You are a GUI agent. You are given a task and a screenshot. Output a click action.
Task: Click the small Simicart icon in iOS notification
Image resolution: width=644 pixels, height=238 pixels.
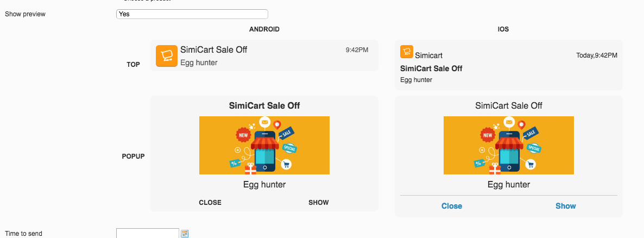[407, 52]
